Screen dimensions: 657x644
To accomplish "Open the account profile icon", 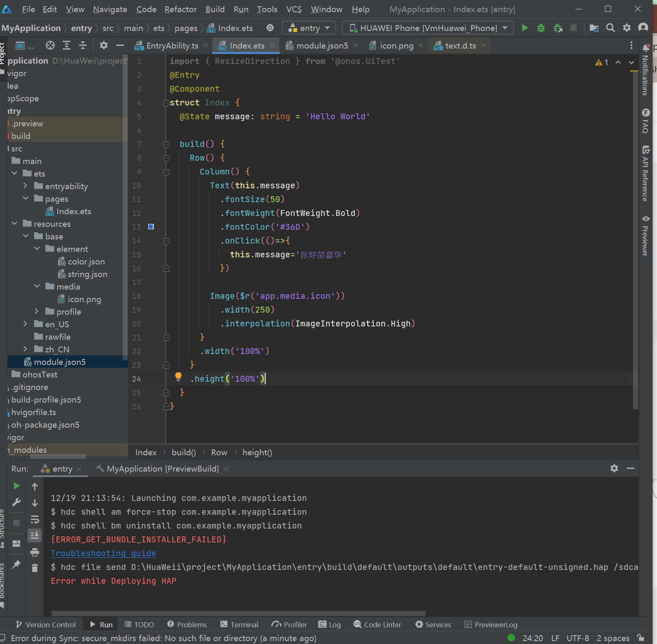I will (x=643, y=28).
